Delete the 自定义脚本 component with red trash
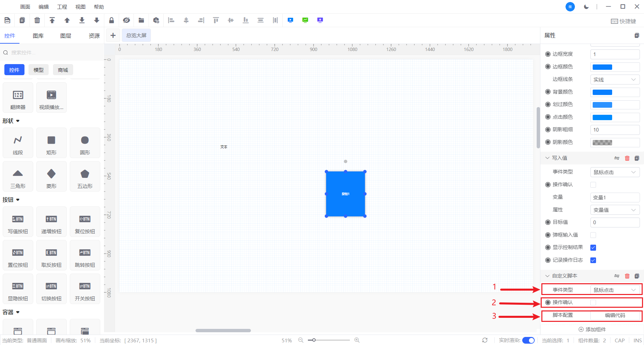644x345 pixels. [627, 276]
